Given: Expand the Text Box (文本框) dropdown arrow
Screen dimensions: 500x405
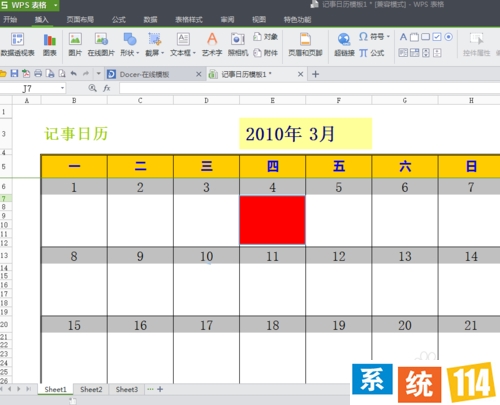Looking at the screenshot, I should tap(194, 53).
